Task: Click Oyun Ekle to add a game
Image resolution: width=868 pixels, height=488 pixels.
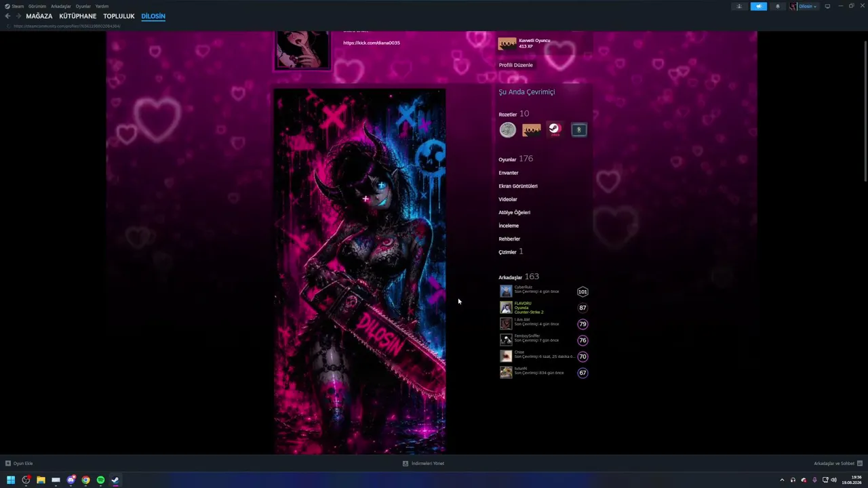Action: [19, 464]
